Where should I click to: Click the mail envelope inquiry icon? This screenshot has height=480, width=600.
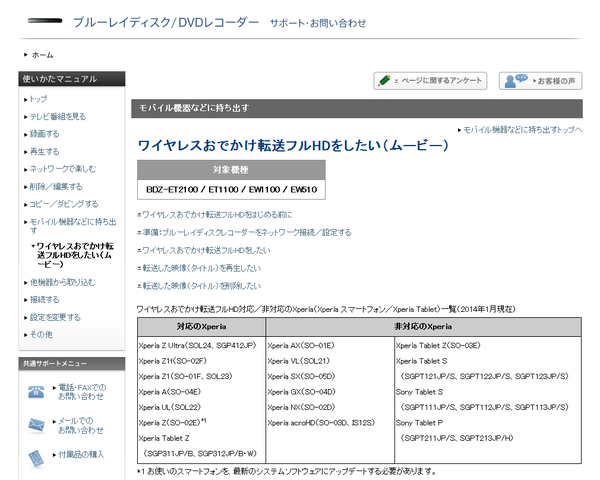click(36, 425)
